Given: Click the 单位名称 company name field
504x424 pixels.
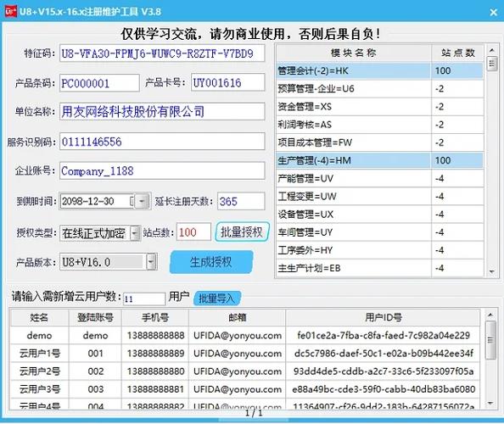Looking at the screenshot, I should [x=162, y=111].
